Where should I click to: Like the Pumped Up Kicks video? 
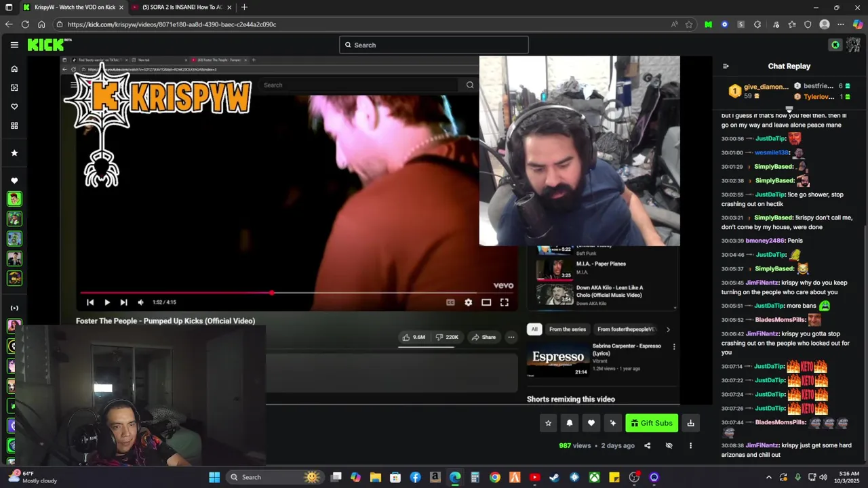pyautogui.click(x=414, y=337)
